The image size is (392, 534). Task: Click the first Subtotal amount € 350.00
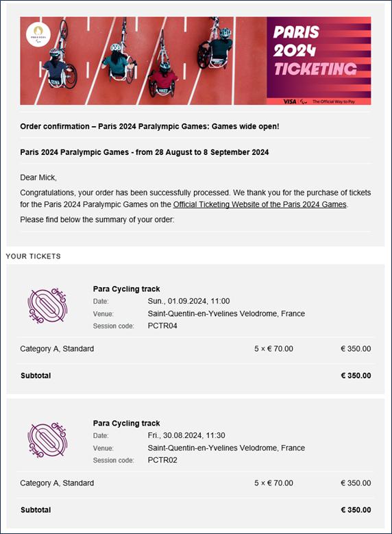click(356, 375)
